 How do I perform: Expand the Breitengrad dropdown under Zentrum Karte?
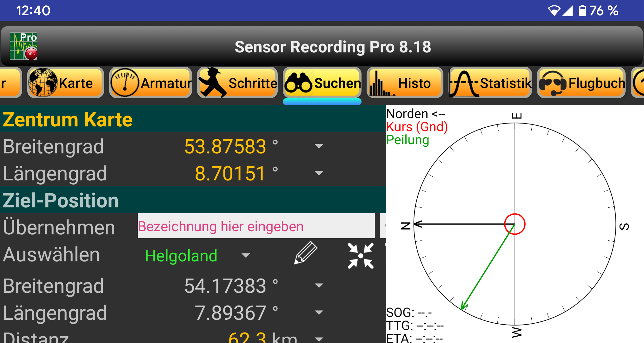click(x=319, y=146)
